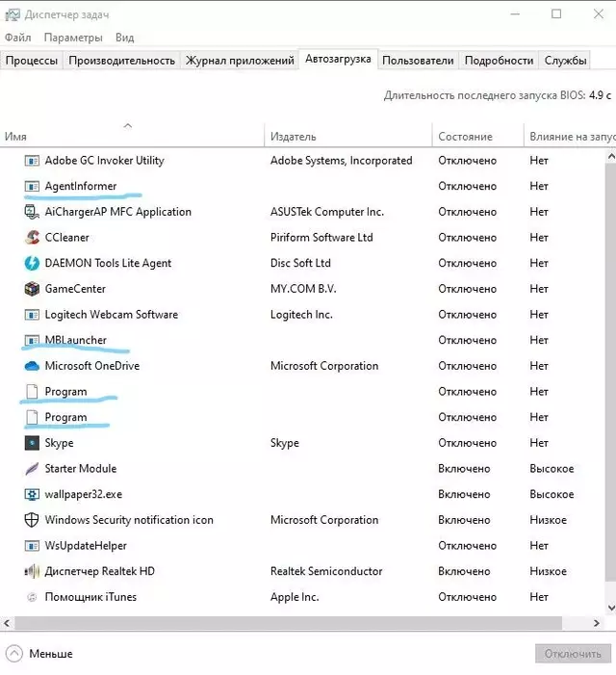The image size is (616, 675).
Task: Click the AiChargerAP MFC Application icon
Action: pyautogui.click(x=32, y=212)
